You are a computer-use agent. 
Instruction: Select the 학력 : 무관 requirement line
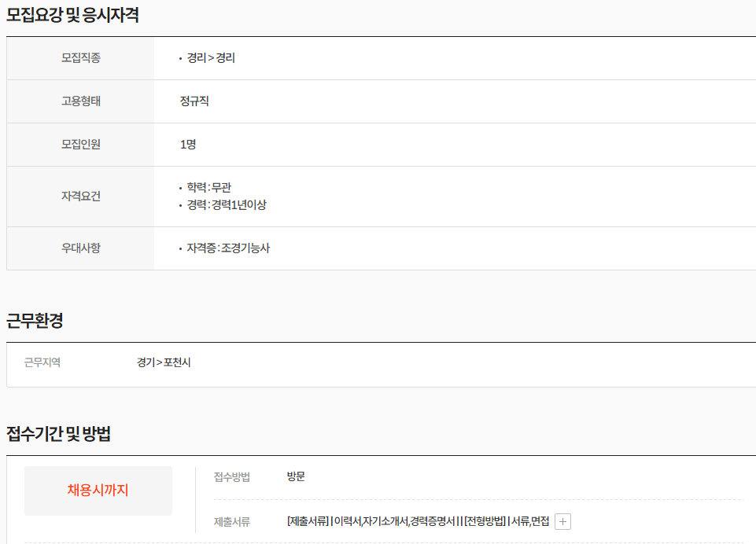[209, 187]
